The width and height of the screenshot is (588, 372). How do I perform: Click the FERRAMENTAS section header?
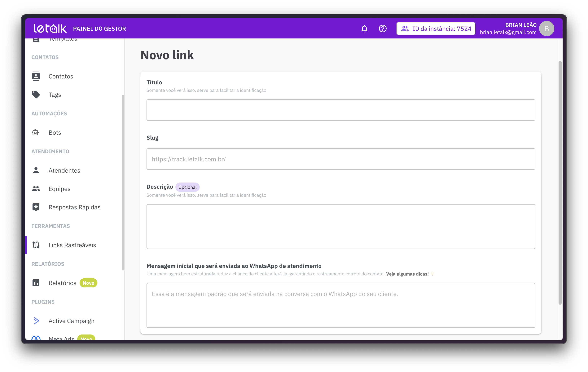(x=50, y=226)
